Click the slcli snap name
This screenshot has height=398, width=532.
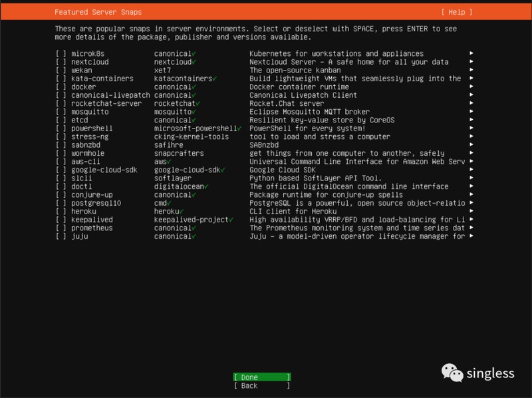81,178
